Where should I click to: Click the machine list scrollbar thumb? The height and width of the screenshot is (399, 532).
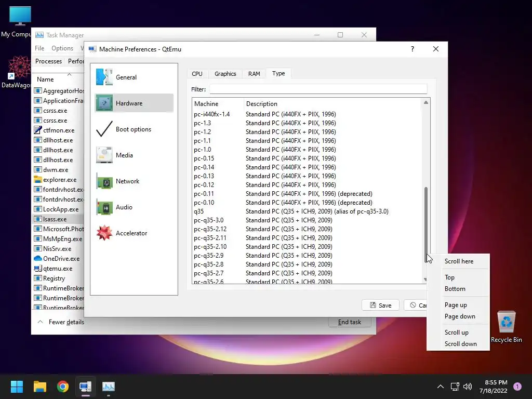coord(426,224)
